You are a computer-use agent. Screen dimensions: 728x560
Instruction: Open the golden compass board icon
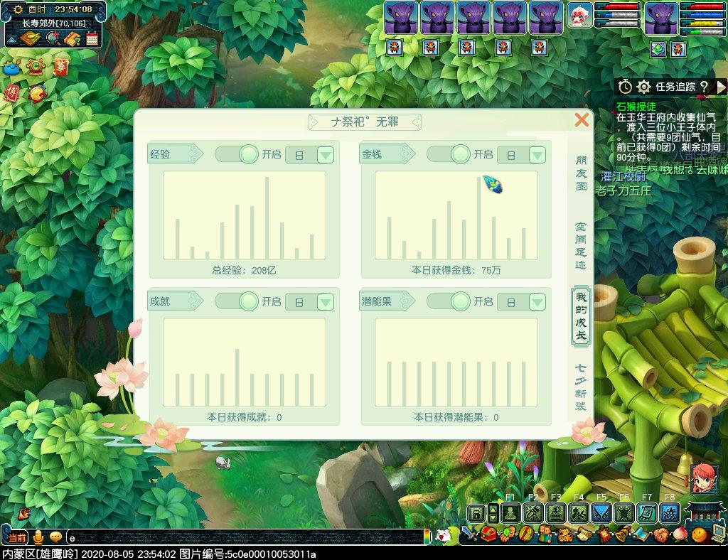[30, 39]
